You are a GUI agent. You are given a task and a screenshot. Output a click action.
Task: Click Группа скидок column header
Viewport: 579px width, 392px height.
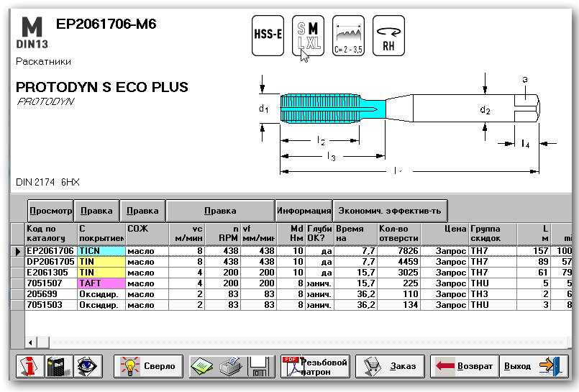(493, 234)
